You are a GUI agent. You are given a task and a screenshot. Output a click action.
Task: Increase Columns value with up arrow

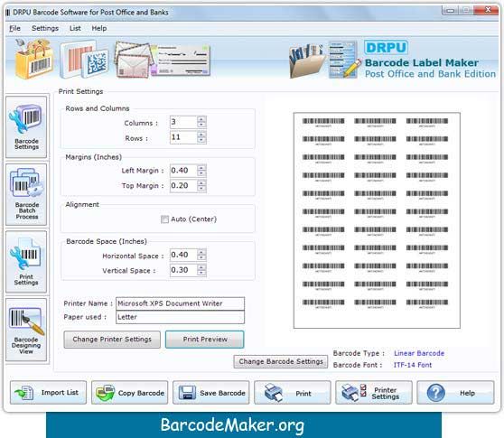(201, 119)
